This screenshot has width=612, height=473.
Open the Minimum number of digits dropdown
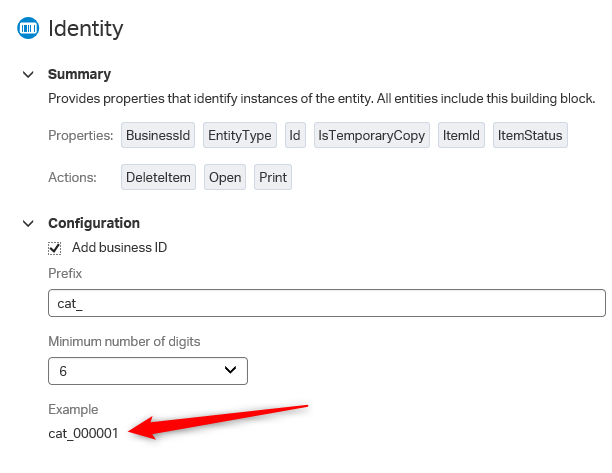point(148,371)
